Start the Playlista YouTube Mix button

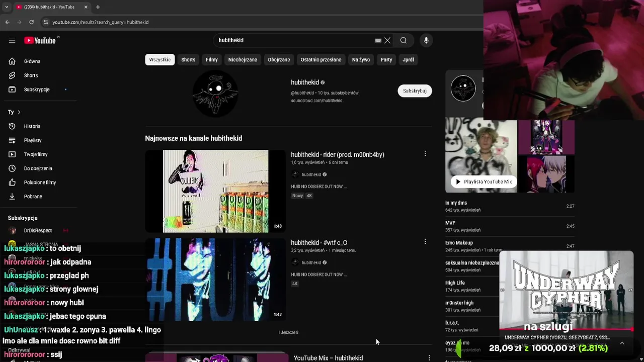(x=483, y=182)
